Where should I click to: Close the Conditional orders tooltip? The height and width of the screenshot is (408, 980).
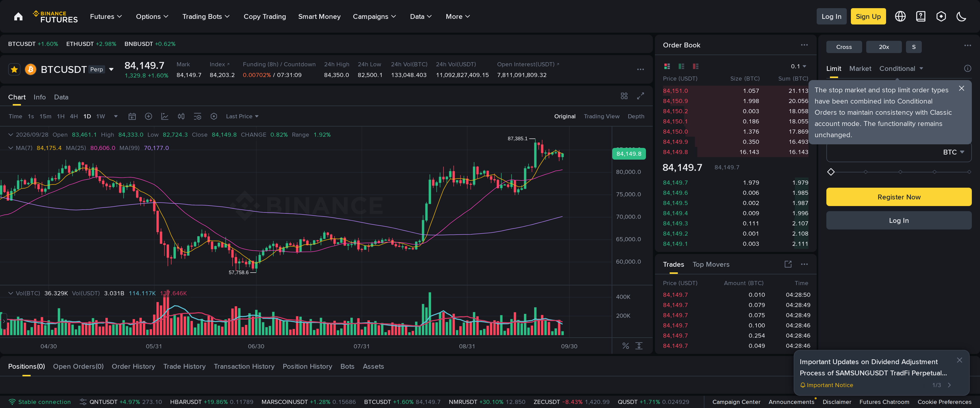(x=961, y=88)
